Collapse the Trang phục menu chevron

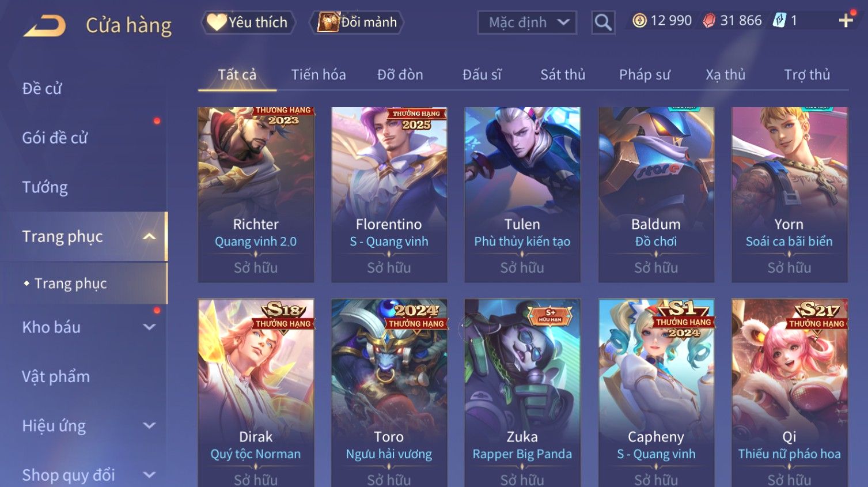pyautogui.click(x=149, y=236)
